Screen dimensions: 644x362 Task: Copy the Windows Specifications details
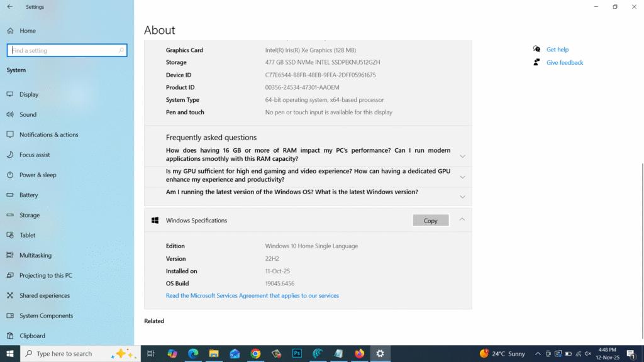[430, 220]
